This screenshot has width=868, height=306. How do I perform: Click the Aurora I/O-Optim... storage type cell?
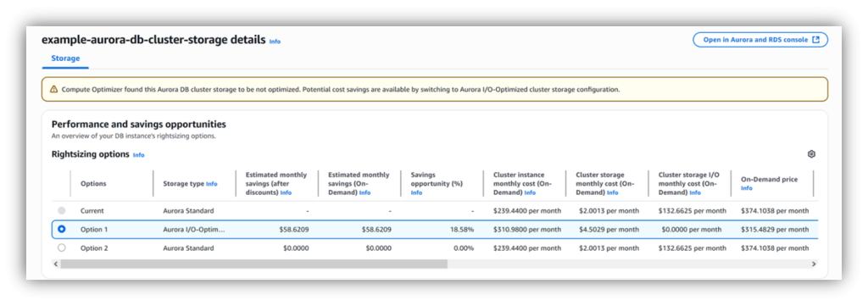coord(194,229)
